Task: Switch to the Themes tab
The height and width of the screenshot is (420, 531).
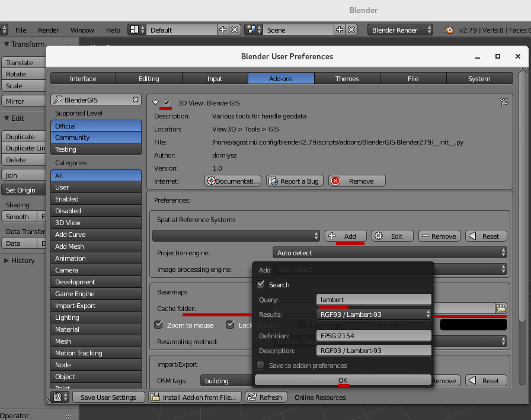Action: click(x=347, y=79)
